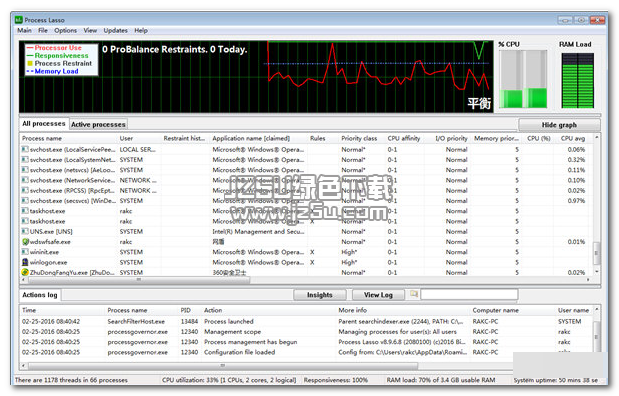
Task: Click icon of svchost.exe (LocalServicePee row
Action: coord(25,149)
